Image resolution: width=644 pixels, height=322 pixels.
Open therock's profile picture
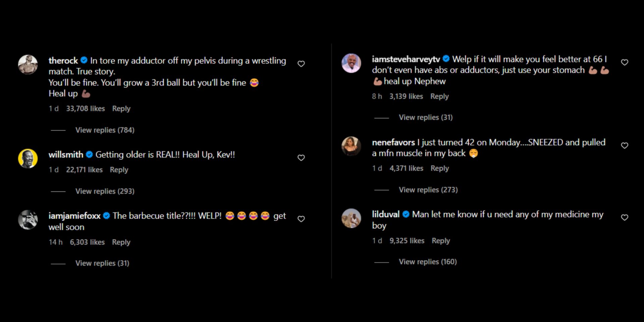pyautogui.click(x=28, y=64)
